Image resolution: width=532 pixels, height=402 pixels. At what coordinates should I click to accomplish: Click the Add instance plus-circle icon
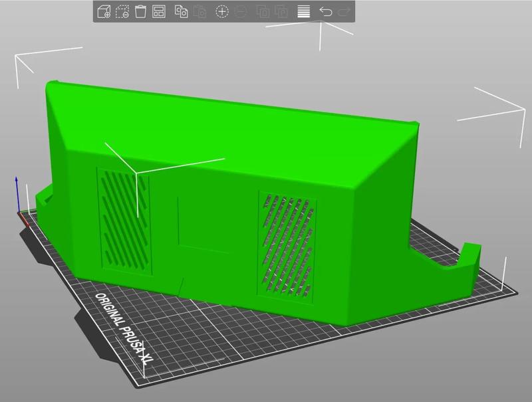(222, 11)
